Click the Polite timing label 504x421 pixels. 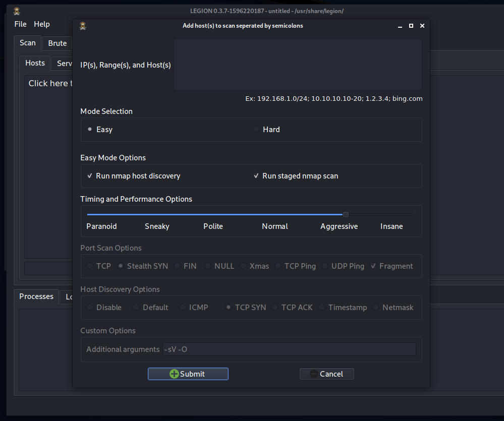(x=213, y=226)
